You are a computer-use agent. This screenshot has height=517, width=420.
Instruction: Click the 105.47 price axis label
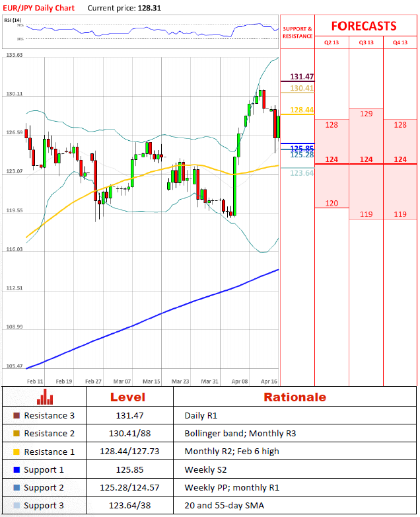coord(15,366)
